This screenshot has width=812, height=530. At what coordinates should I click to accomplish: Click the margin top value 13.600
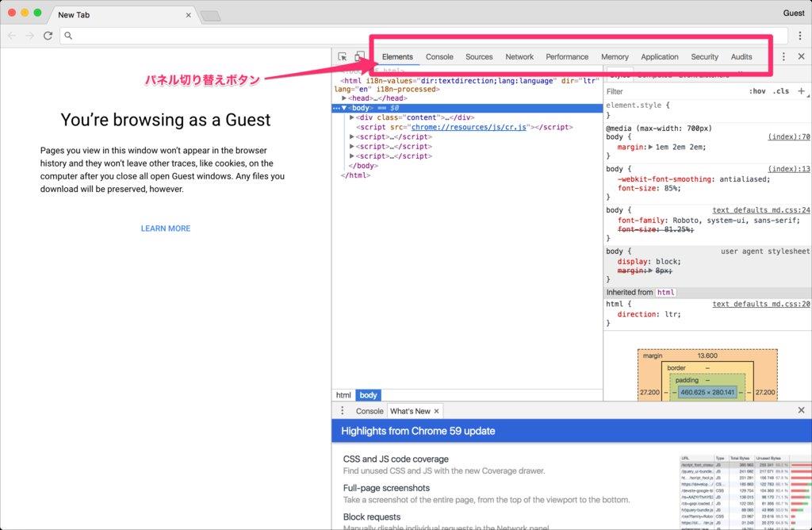(707, 356)
